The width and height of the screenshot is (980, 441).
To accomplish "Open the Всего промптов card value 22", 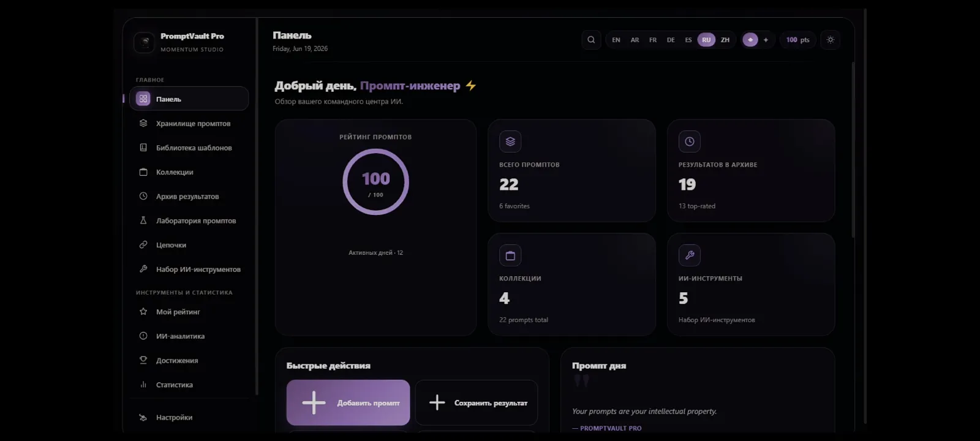I will click(x=509, y=184).
